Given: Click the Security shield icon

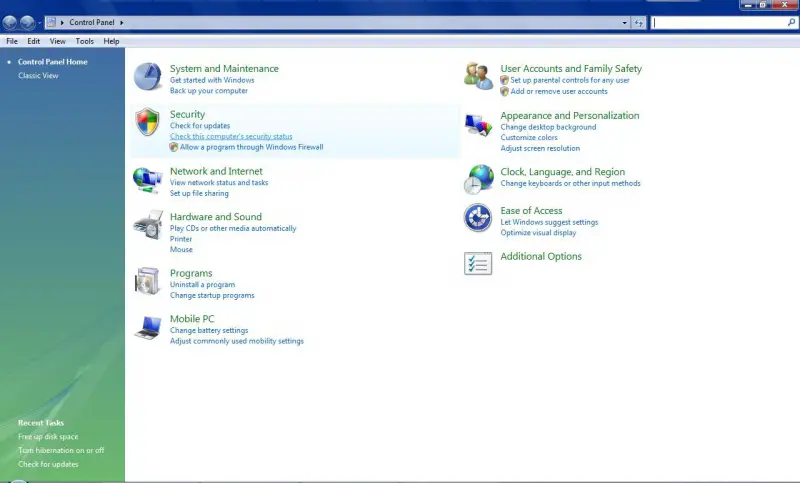Looking at the screenshot, I should point(147,122).
